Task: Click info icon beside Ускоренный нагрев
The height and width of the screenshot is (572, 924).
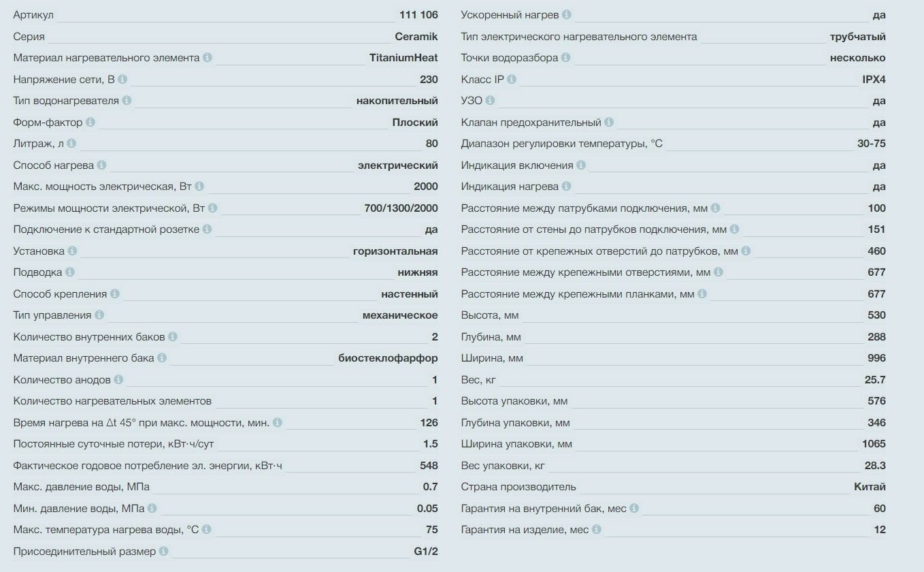Action: (x=567, y=14)
